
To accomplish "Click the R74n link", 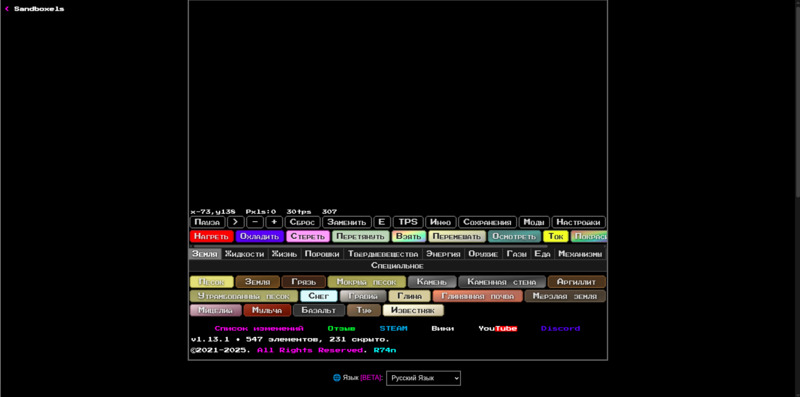I will [x=385, y=350].
